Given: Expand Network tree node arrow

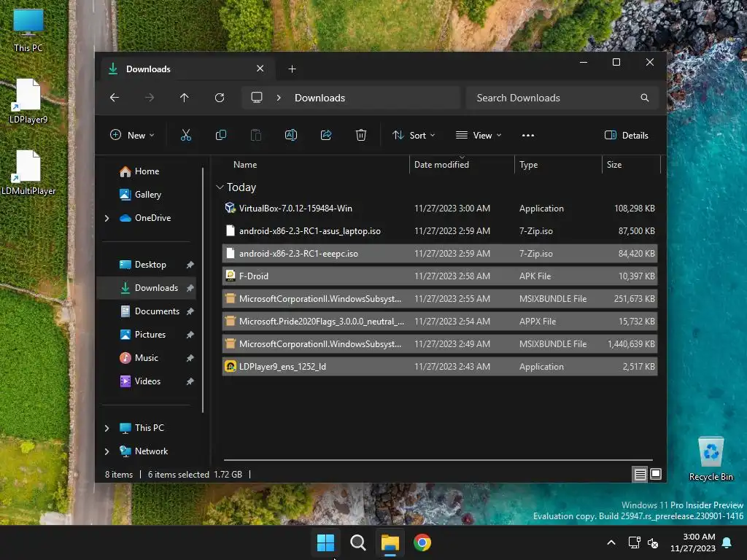Looking at the screenshot, I should coord(107,451).
